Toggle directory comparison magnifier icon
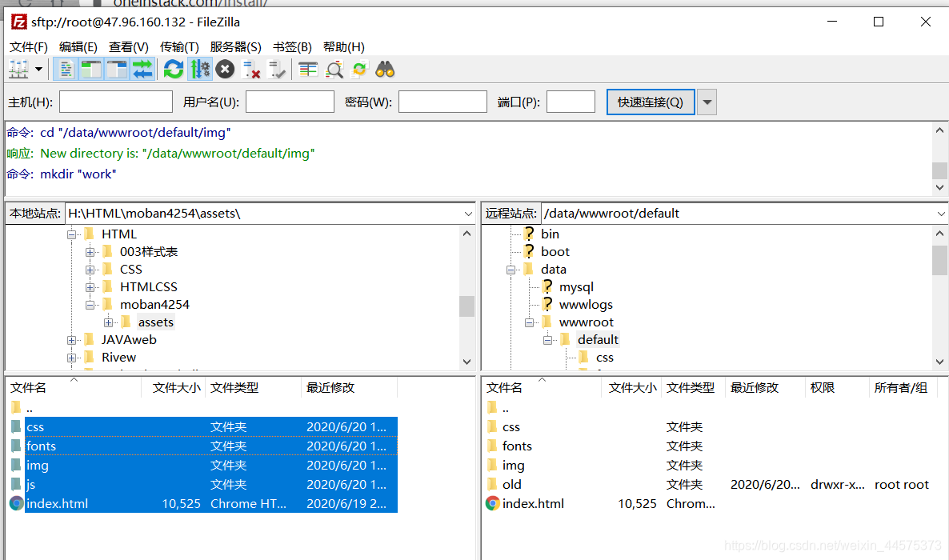The width and height of the screenshot is (949, 560). click(334, 70)
